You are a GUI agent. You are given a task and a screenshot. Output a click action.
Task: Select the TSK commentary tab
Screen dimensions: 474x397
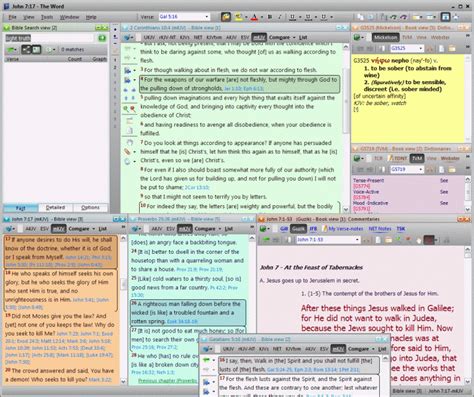click(401, 229)
